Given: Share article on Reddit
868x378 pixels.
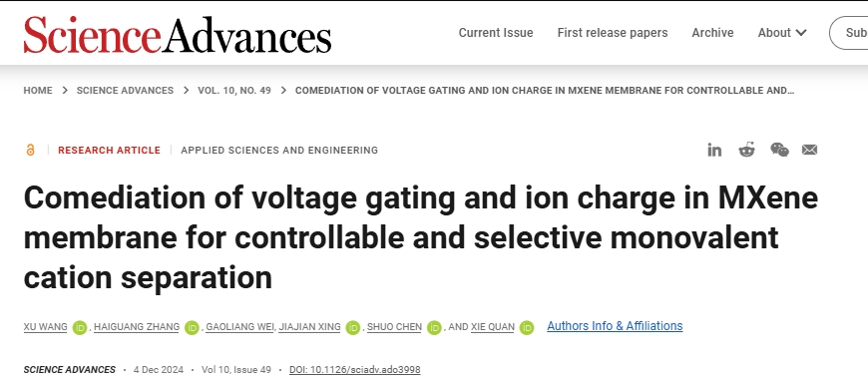Looking at the screenshot, I should tap(746, 150).
